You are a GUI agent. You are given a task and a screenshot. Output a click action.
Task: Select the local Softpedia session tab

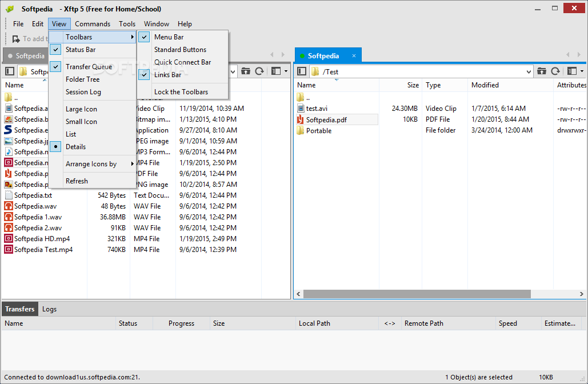click(x=26, y=55)
